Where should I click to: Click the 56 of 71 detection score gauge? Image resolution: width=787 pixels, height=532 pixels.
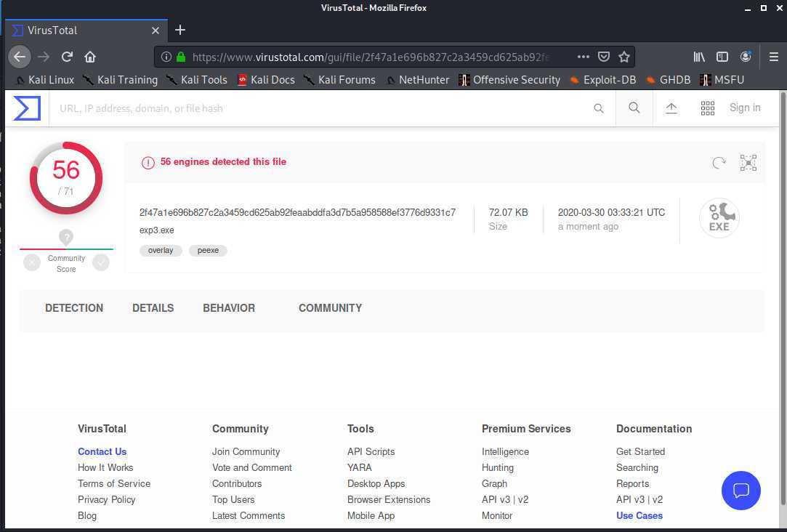click(65, 178)
